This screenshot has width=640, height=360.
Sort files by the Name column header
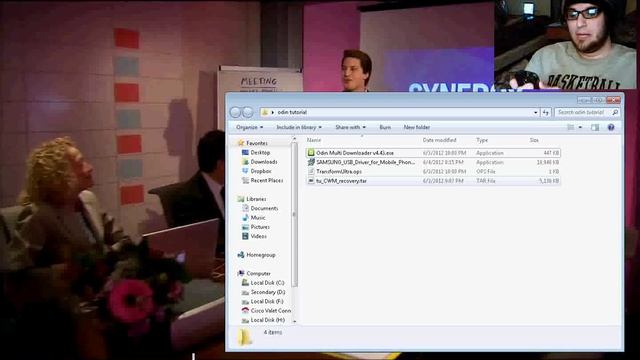(313, 140)
